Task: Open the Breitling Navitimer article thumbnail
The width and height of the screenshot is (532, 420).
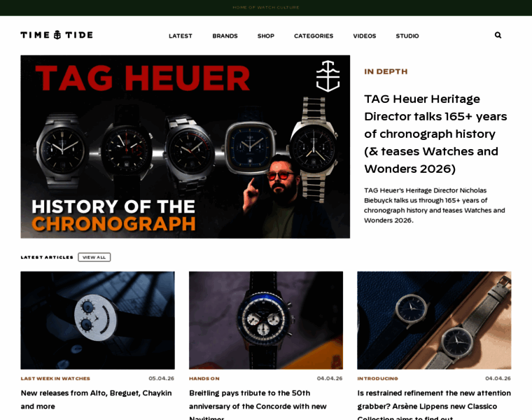Action: pos(266,321)
